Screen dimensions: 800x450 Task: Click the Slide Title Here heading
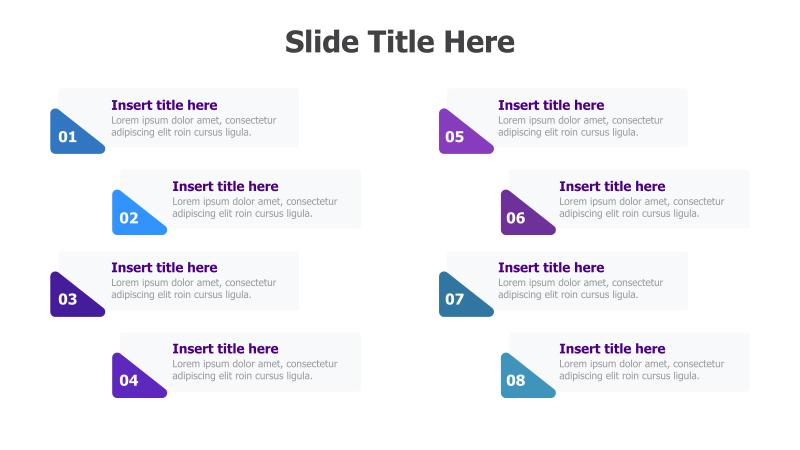point(399,42)
